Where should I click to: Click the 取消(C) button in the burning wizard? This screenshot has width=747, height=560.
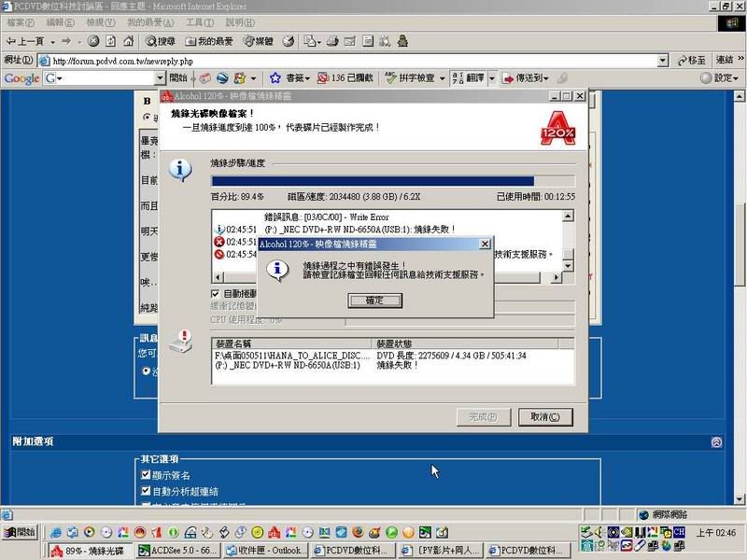[545, 417]
